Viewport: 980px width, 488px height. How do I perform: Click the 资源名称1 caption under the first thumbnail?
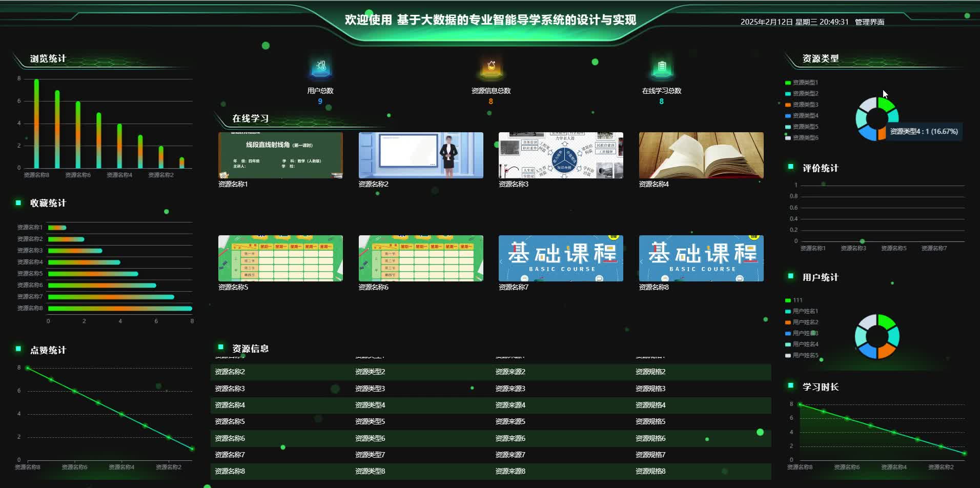233,184
